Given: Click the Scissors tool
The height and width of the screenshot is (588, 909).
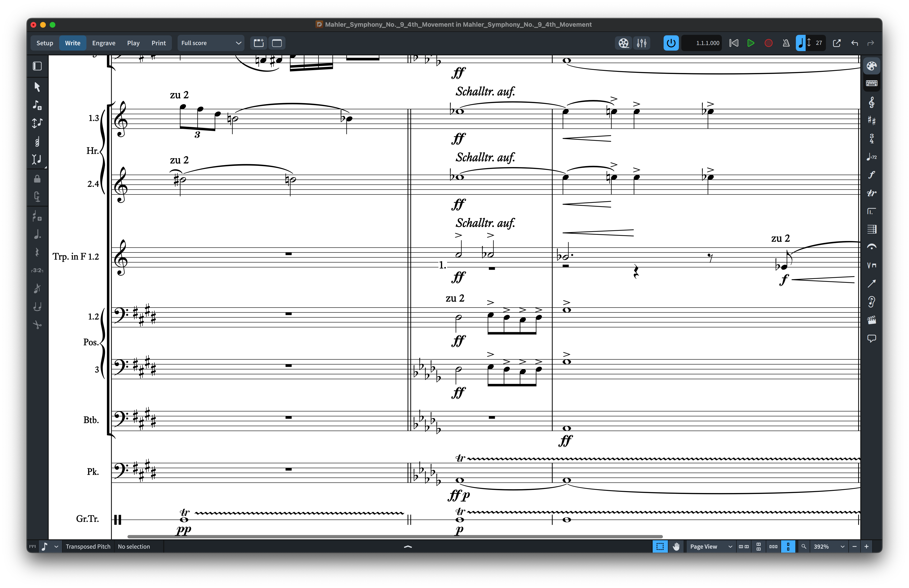Looking at the screenshot, I should pos(37,325).
